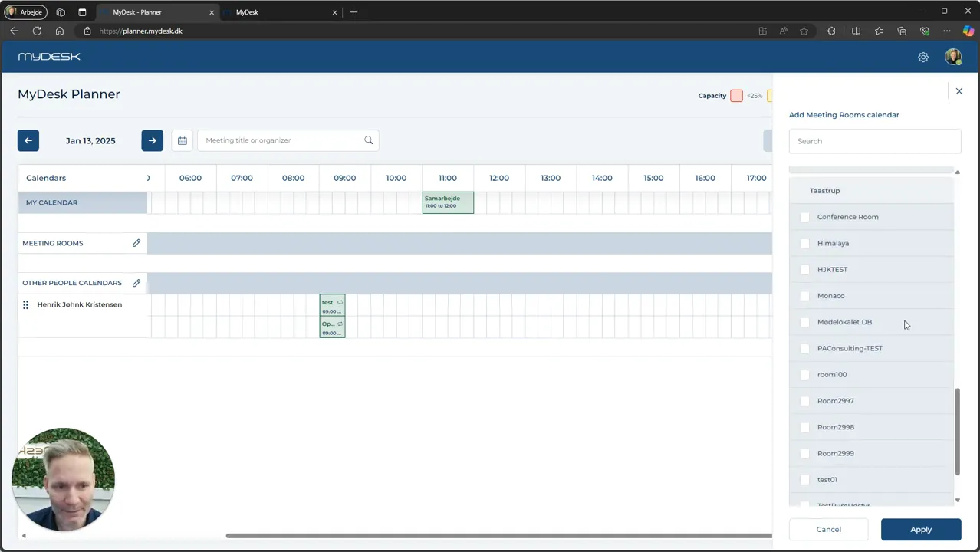Advance to next day with right arrow
The height and width of the screenshot is (552, 980).
152,140
